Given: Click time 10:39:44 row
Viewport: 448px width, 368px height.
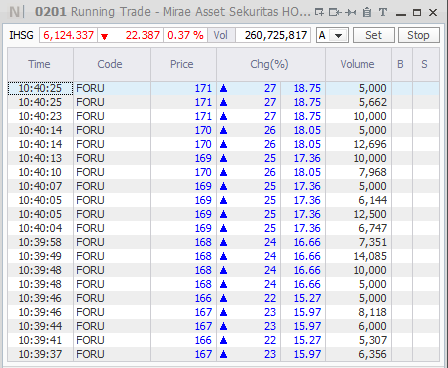Looking at the screenshot, I should [x=40, y=326].
